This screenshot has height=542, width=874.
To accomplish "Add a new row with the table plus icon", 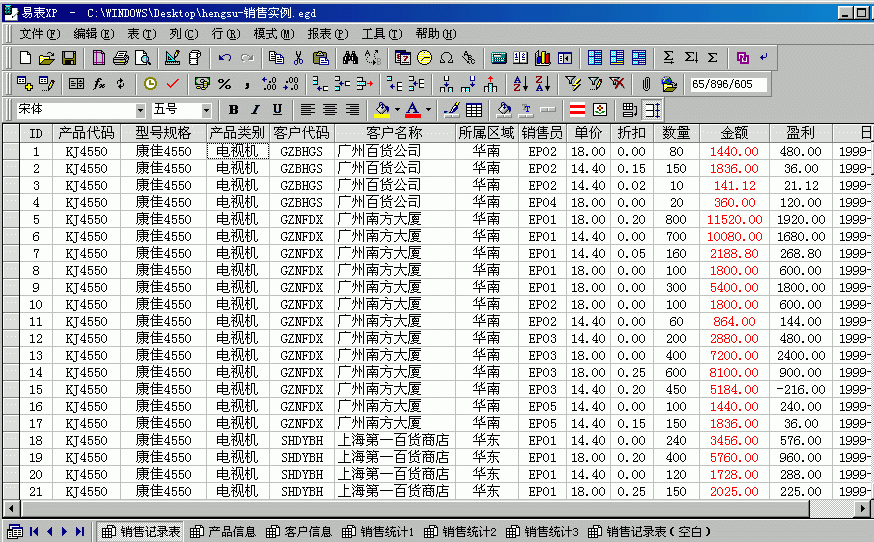I will tap(25, 84).
